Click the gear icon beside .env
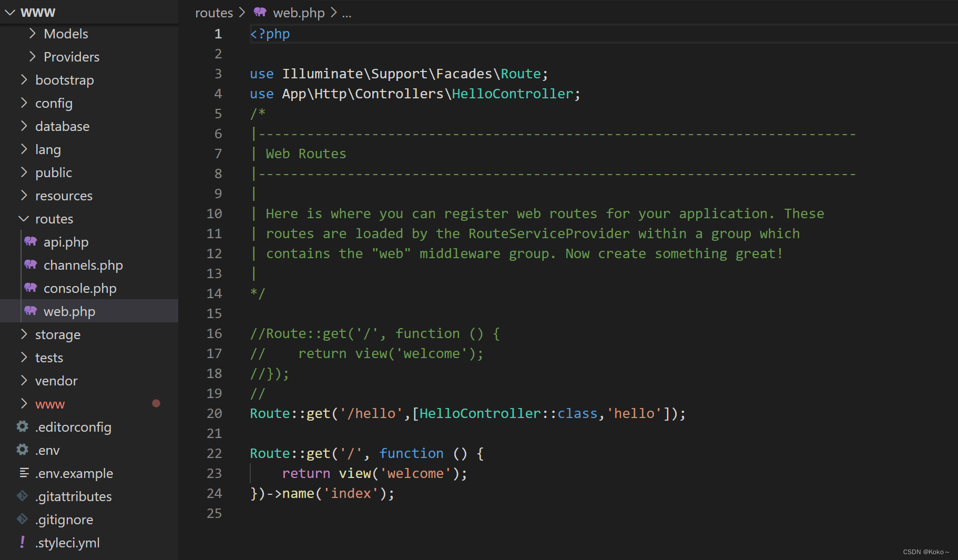Screen dimensions: 958x560 pos(22,450)
